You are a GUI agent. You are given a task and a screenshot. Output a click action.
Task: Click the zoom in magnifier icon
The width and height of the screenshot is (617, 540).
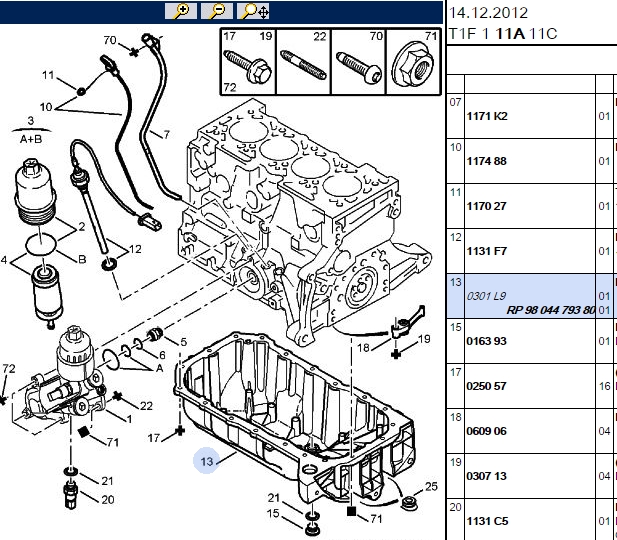tap(181, 11)
